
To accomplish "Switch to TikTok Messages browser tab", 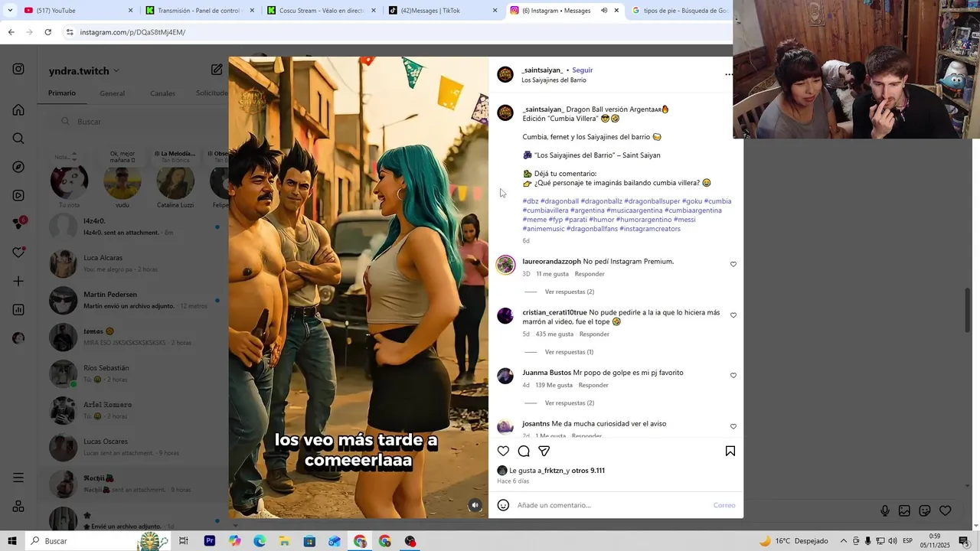I will pyautogui.click(x=443, y=11).
